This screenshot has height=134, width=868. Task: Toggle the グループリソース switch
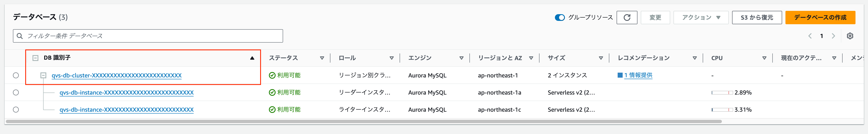(560, 18)
